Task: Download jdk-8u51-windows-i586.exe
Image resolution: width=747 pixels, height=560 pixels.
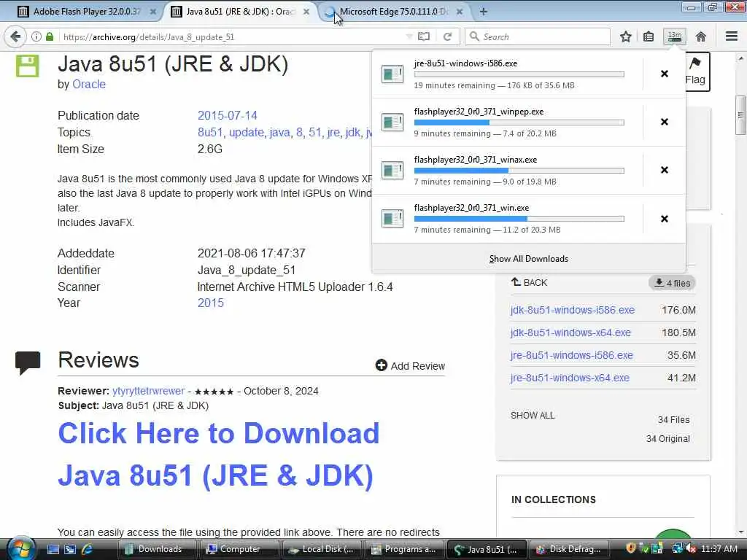Action: [x=572, y=310]
